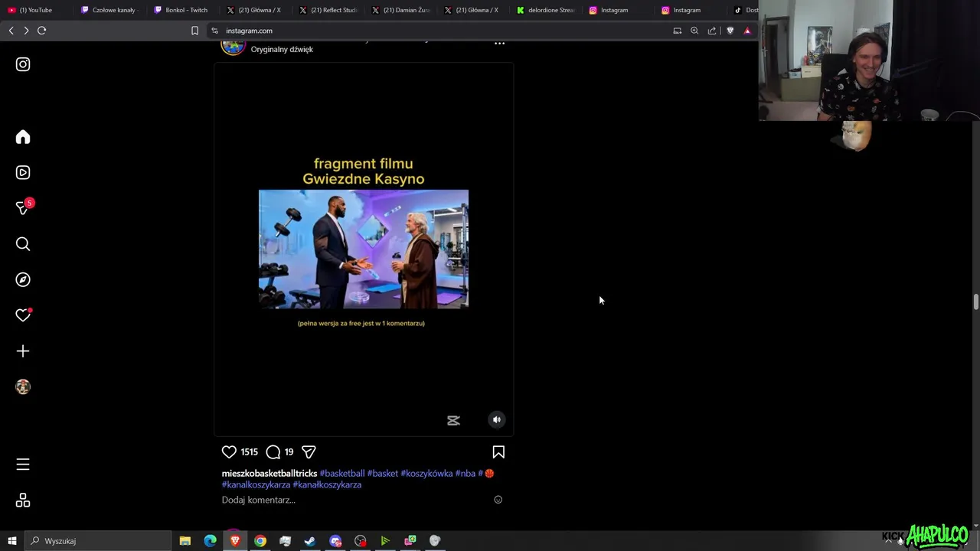The width and height of the screenshot is (980, 551).
Task: Open the Reels icon in sidebar
Action: click(x=23, y=173)
